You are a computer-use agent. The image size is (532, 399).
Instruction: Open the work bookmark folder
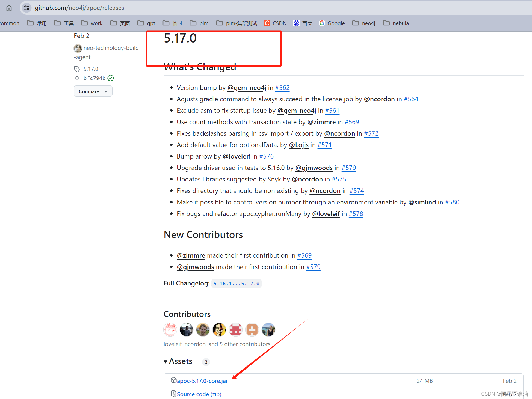tap(92, 23)
